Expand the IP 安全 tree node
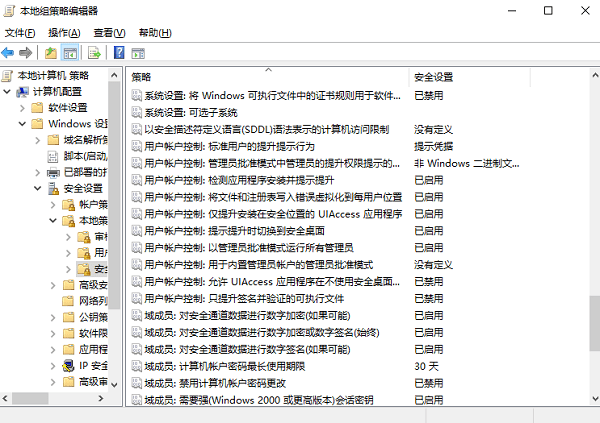 [x=53, y=366]
